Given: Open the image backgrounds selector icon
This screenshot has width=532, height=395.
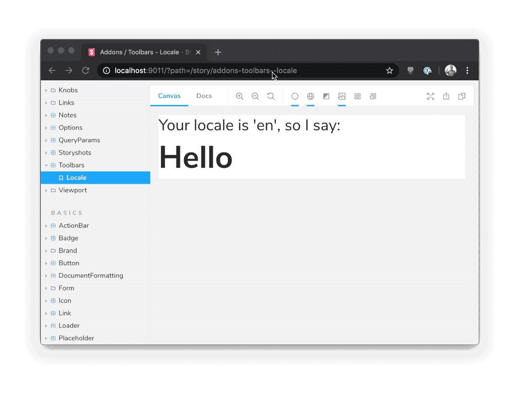Looking at the screenshot, I should pyautogui.click(x=341, y=96).
